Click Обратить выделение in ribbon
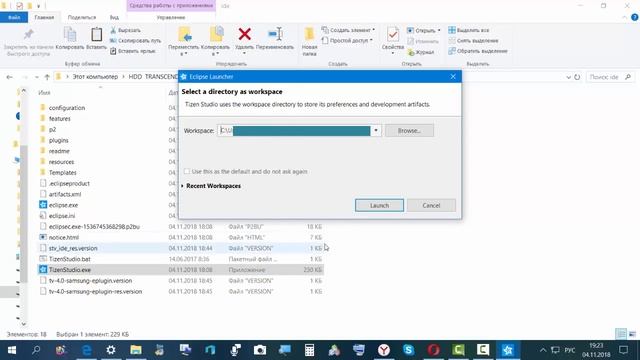 (x=478, y=51)
